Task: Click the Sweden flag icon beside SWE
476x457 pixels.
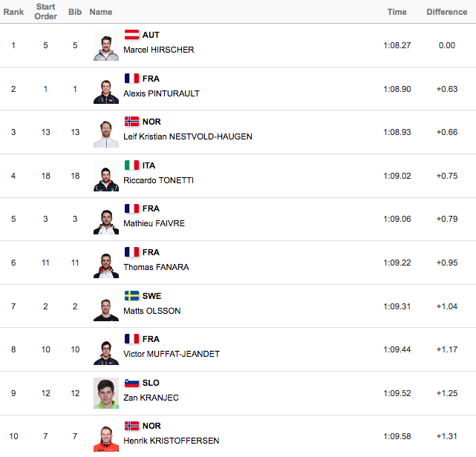Action: click(131, 296)
